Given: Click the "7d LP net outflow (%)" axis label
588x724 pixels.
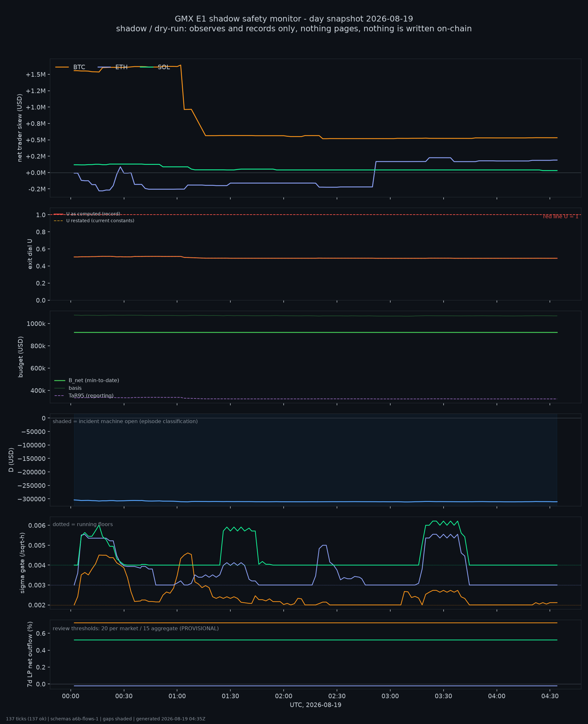Looking at the screenshot, I should 30,654.
